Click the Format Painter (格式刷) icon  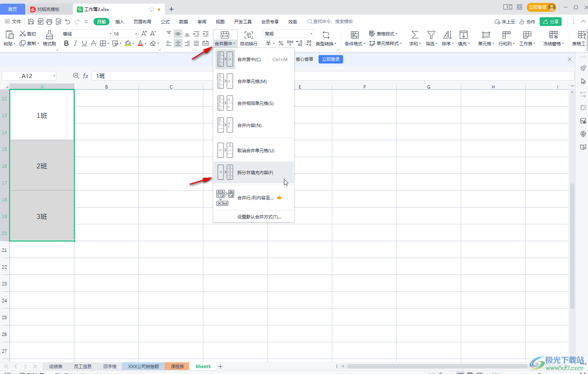(49, 35)
